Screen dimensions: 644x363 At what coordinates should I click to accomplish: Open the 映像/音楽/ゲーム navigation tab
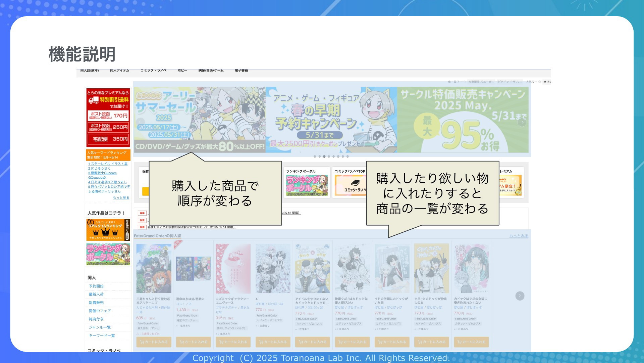pyautogui.click(x=211, y=71)
